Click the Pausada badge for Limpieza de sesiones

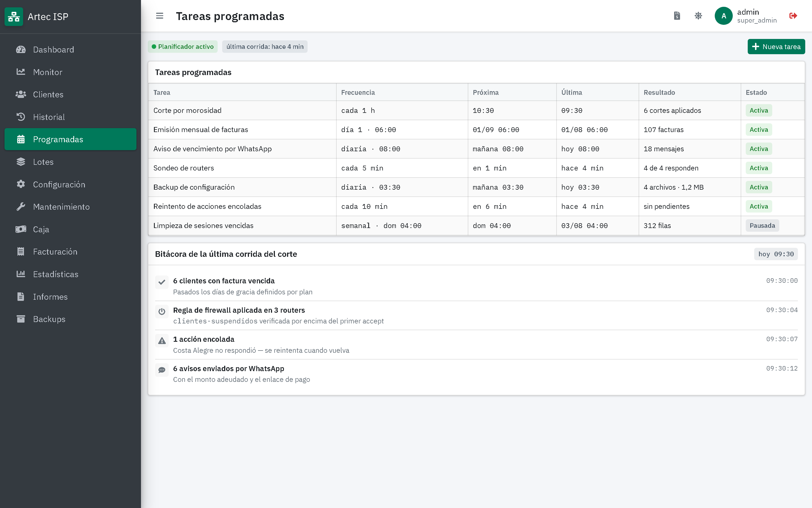tap(762, 225)
